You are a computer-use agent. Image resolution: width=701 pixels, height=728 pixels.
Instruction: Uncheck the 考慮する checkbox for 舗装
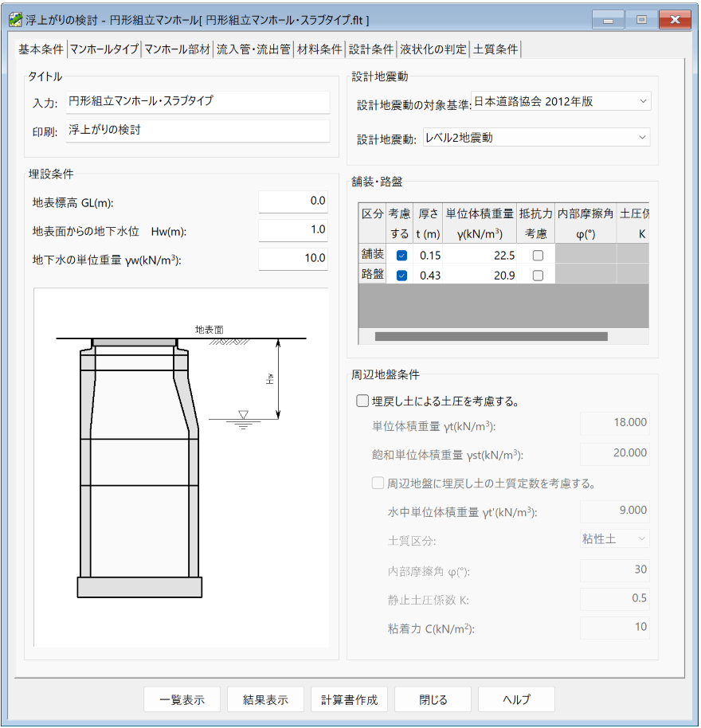pyautogui.click(x=401, y=256)
